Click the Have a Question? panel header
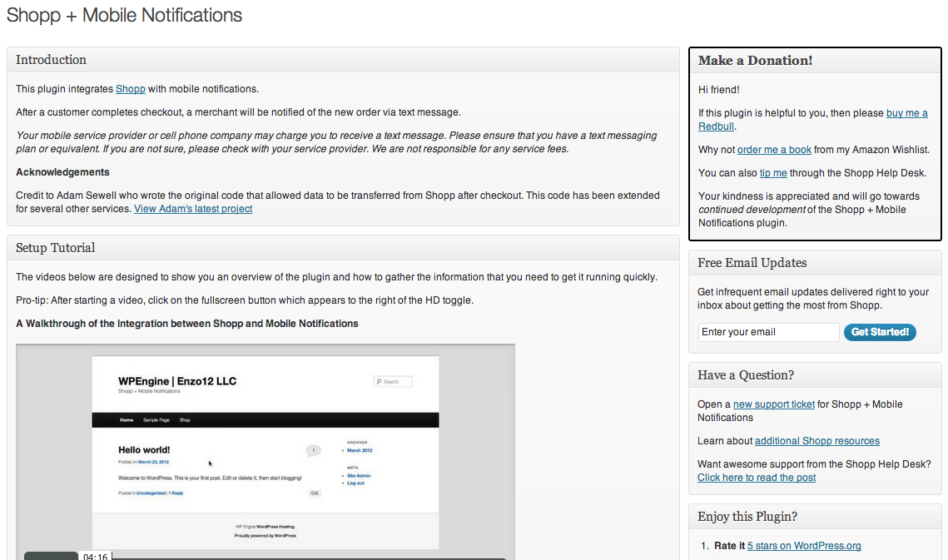This screenshot has height=560, width=948. pos(815,375)
